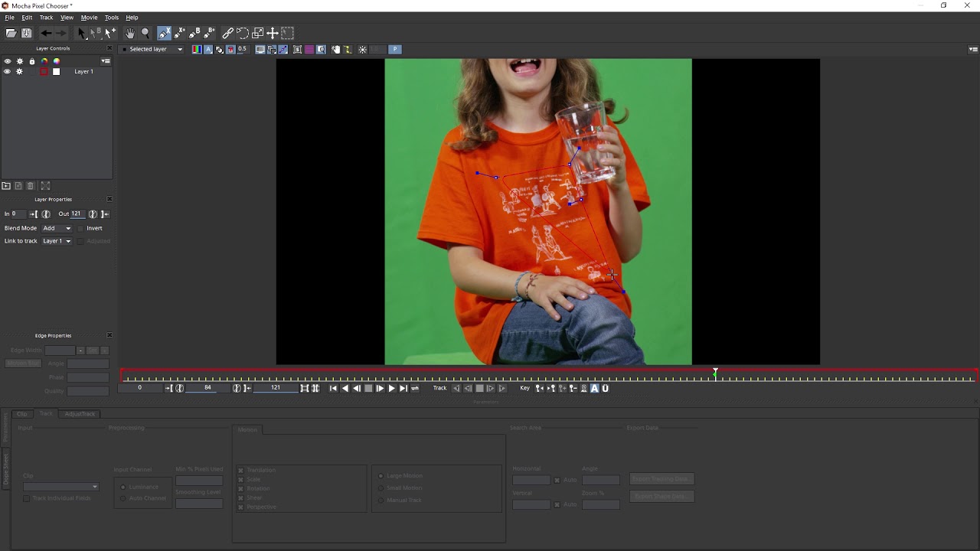
Task: Select the Zoom magnifier tool
Action: tap(145, 33)
